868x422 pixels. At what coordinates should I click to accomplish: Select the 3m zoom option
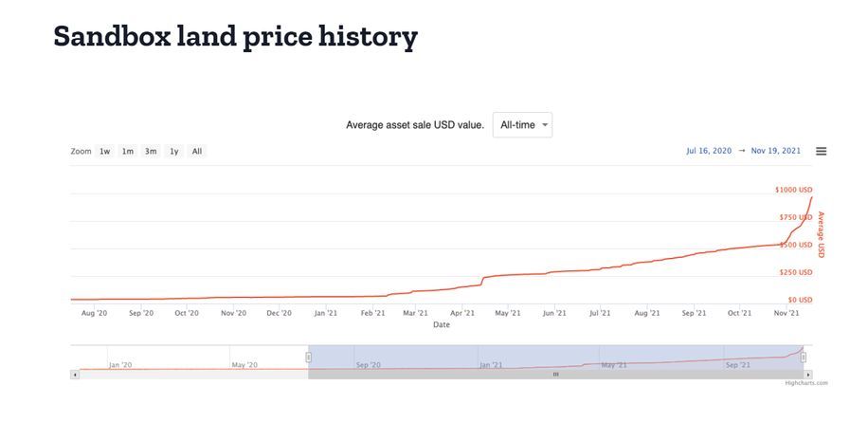[x=151, y=152]
